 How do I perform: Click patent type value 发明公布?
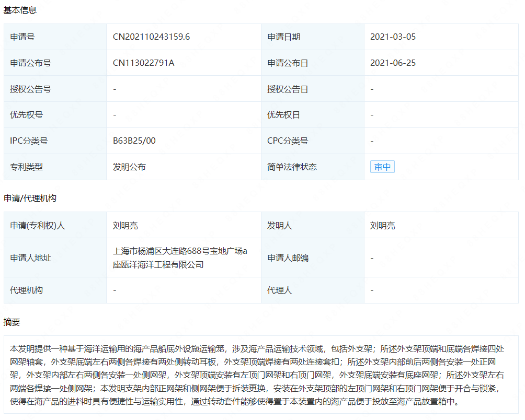coord(129,167)
